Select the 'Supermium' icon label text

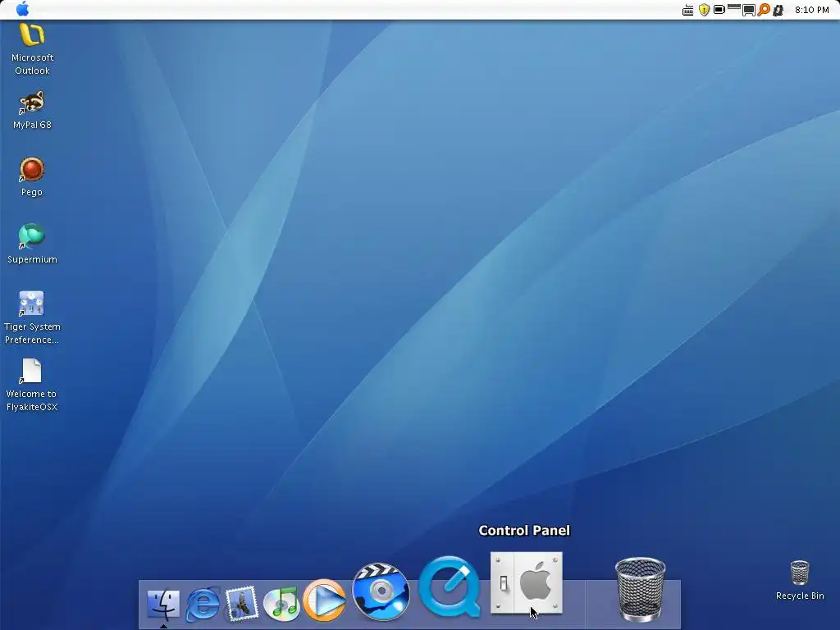pyautogui.click(x=32, y=259)
